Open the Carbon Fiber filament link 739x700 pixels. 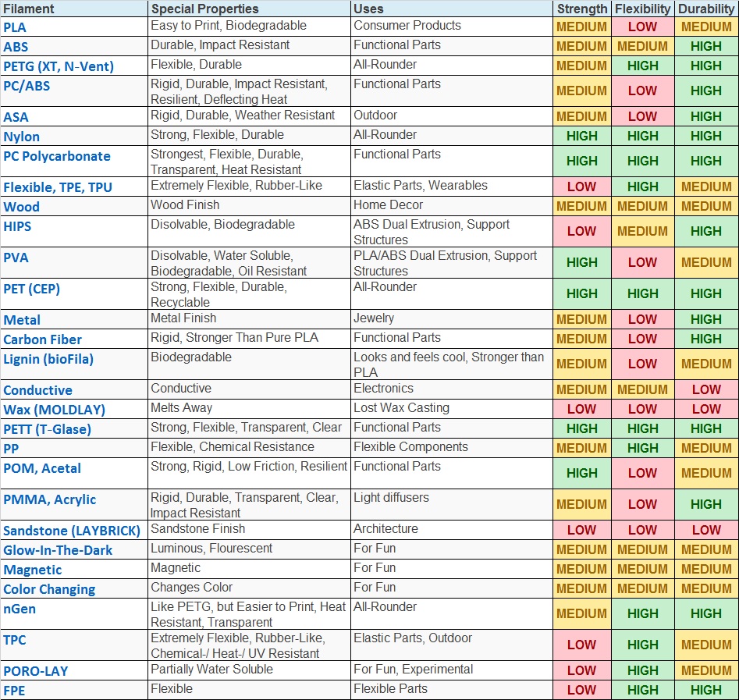(42, 339)
